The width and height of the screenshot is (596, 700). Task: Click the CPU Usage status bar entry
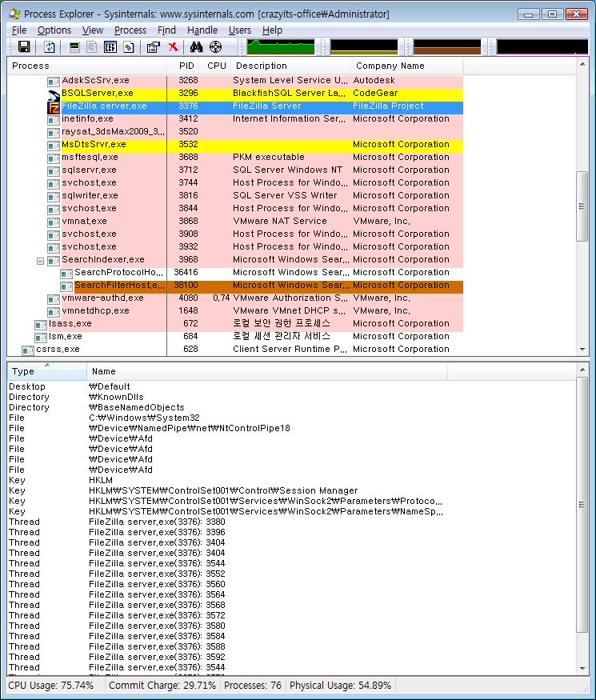[x=51, y=686]
